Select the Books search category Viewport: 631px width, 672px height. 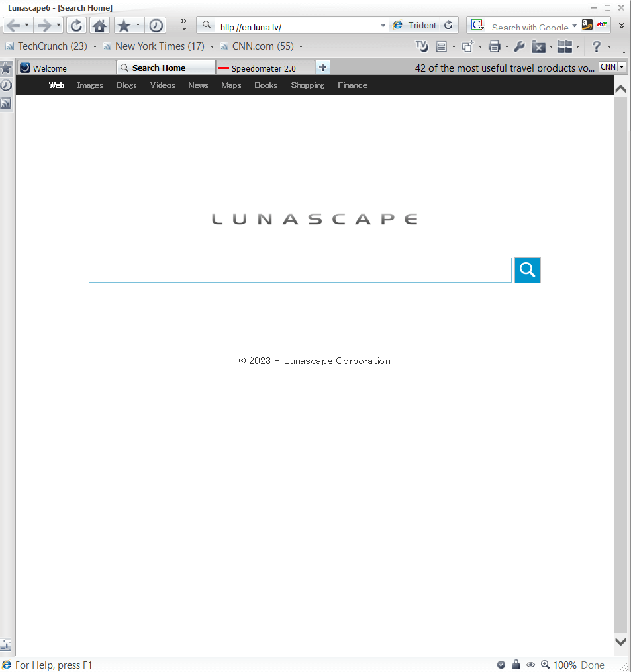click(266, 85)
